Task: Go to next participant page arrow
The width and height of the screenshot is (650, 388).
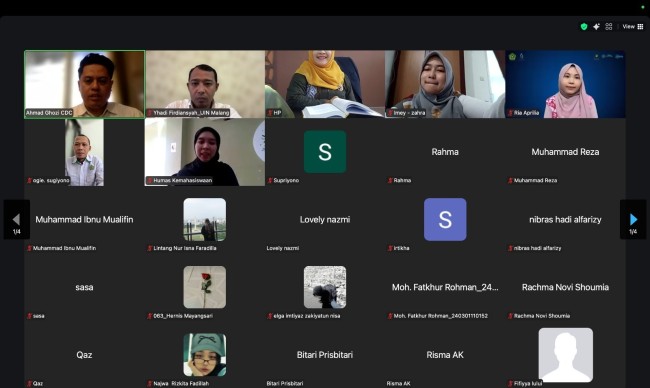Action: [633, 219]
